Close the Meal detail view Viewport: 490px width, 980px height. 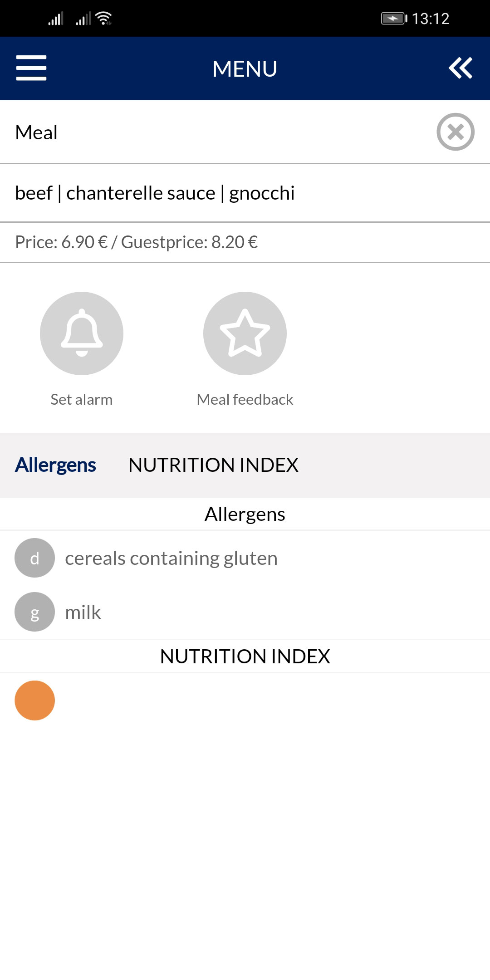(456, 132)
